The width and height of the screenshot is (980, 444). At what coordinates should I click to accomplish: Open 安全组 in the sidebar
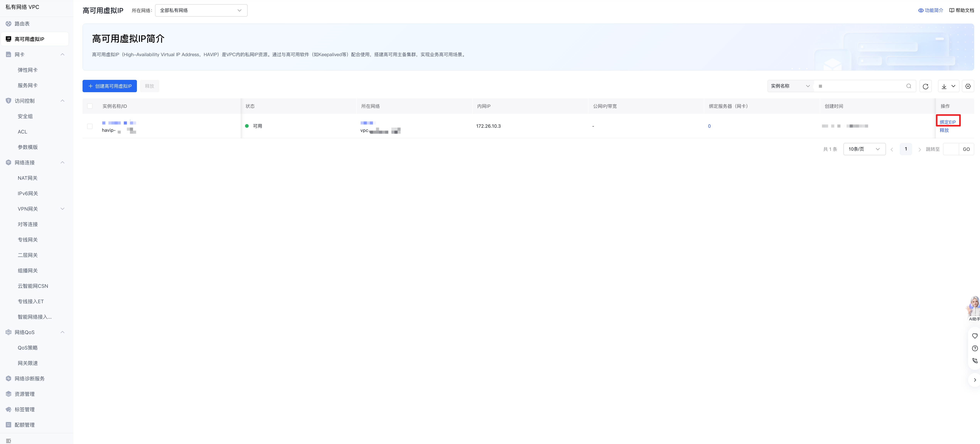(x=25, y=116)
